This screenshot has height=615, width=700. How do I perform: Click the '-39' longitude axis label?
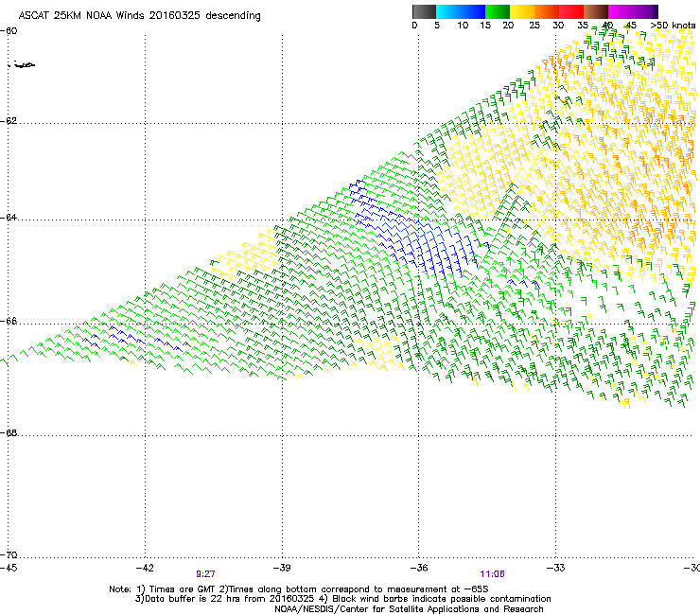pos(281,568)
